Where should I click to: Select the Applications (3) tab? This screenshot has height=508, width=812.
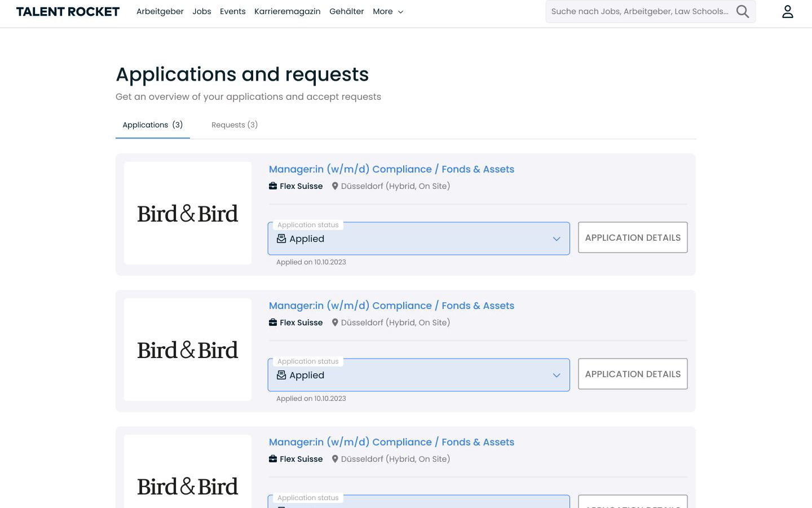coord(153,125)
